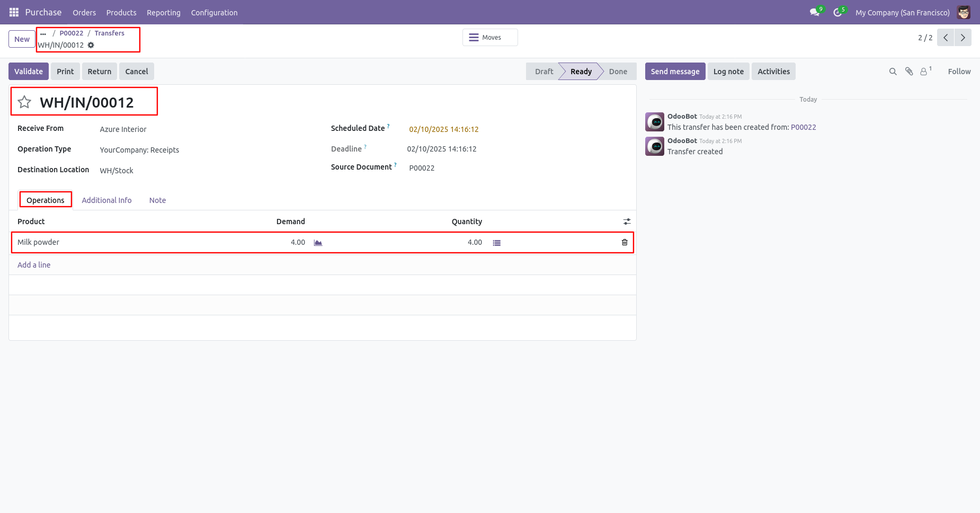Go to previous record arrow
The height and width of the screenshot is (513, 980).
point(946,38)
